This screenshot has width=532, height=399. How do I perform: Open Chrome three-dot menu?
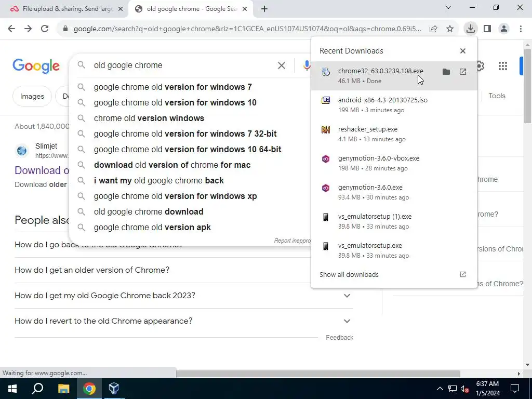coord(521,29)
